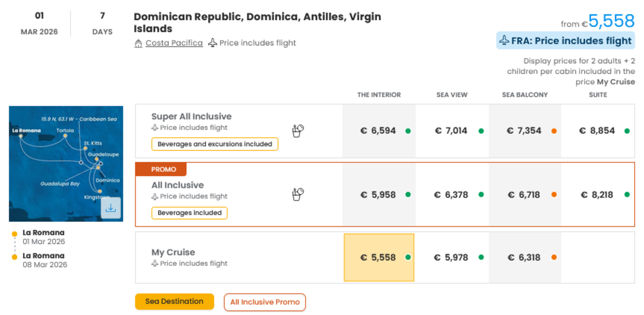Click the Beverages and excursions included tag

coord(215,144)
